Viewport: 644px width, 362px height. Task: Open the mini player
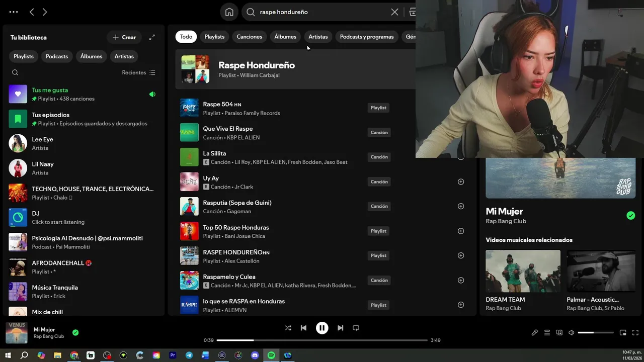point(623,332)
